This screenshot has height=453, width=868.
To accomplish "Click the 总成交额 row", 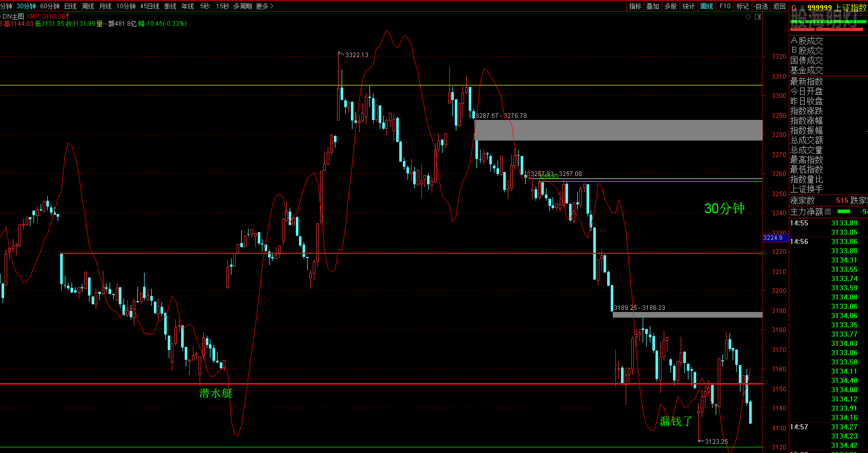I will 828,140.
